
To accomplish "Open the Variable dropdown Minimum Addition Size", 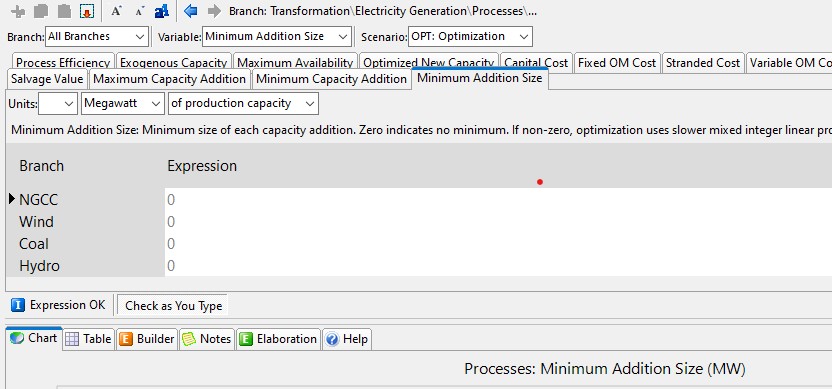I will tap(276, 37).
